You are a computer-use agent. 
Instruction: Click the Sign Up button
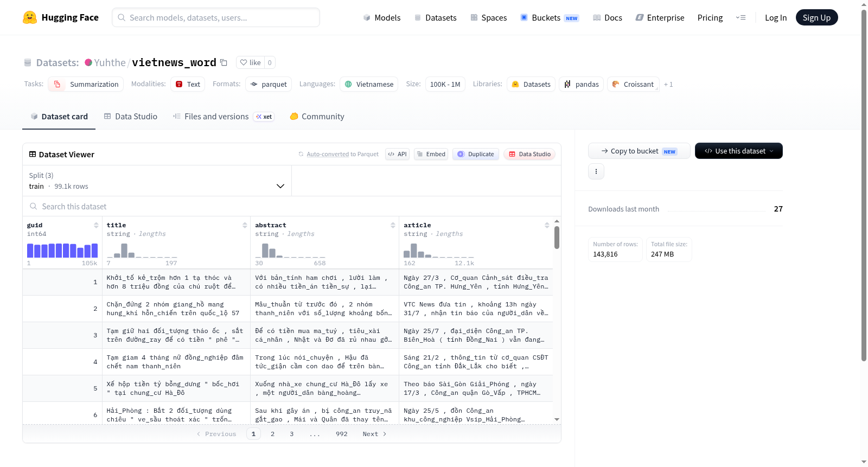tap(816, 17)
